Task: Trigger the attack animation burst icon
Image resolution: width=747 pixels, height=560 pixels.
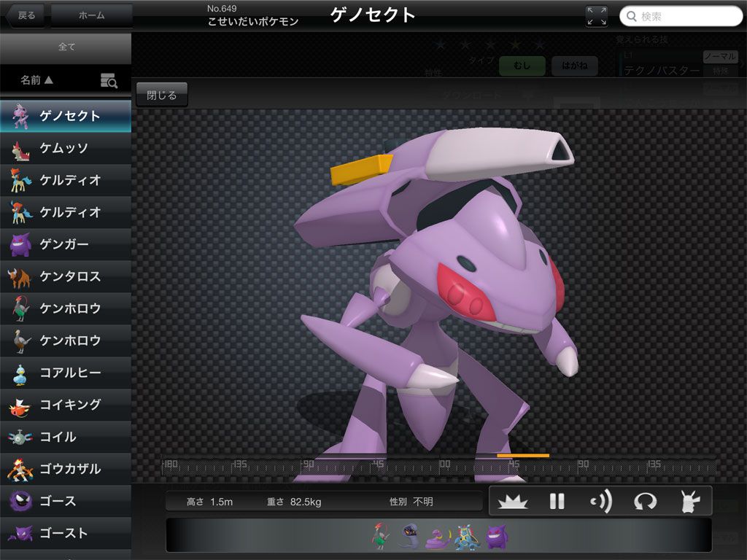Action: tap(513, 501)
